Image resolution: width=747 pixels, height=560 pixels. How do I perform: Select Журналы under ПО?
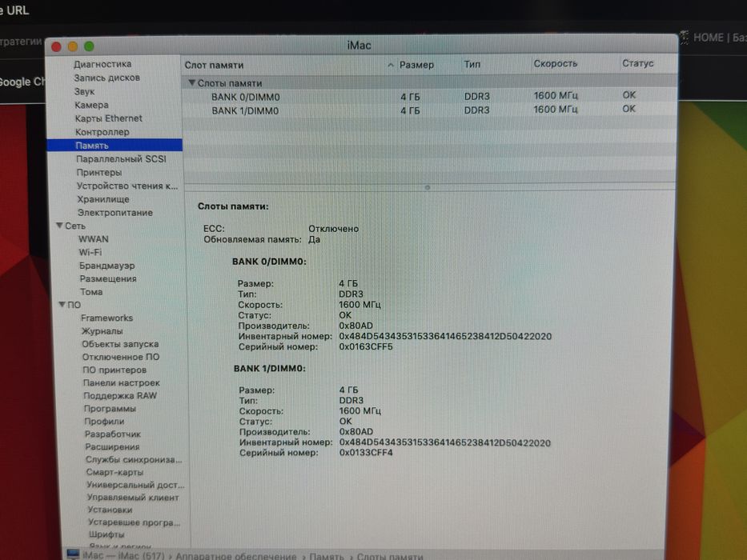[102, 331]
